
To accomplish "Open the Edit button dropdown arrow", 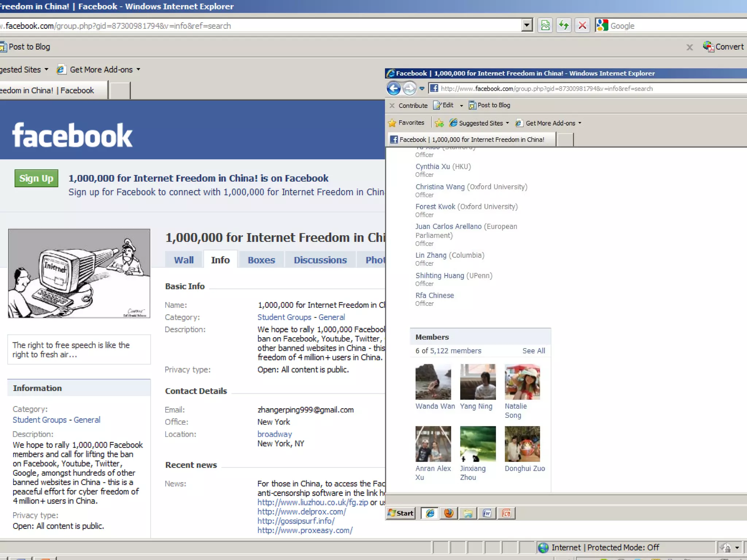I will coord(461,106).
